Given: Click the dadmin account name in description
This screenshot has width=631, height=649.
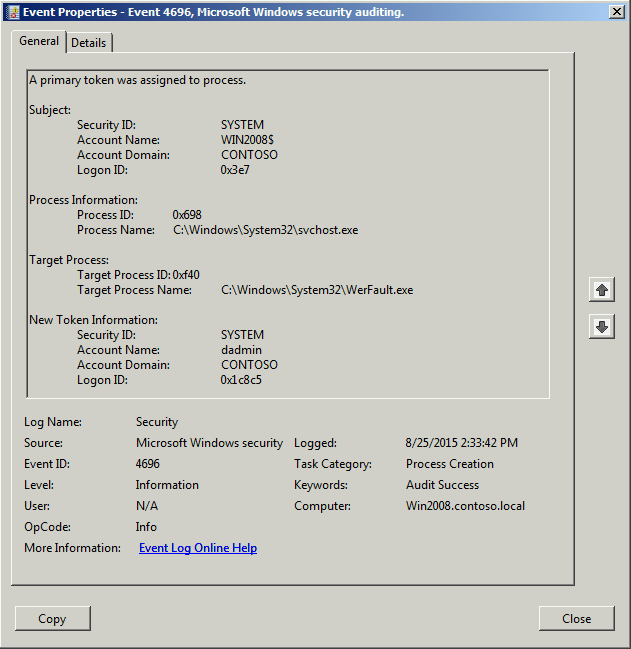Looking at the screenshot, I should point(240,350).
